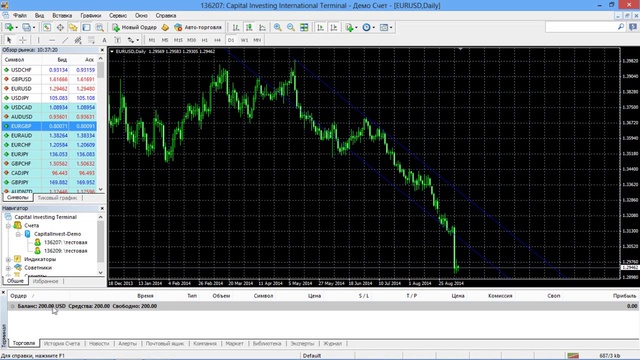
Task: Open the Тиковый график tab
Action: [57, 198]
